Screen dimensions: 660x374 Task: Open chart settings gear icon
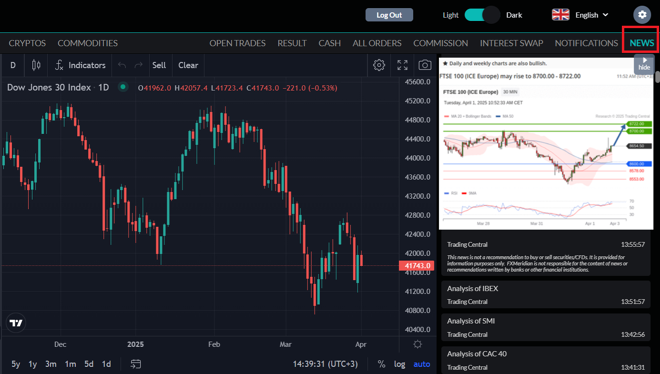379,65
